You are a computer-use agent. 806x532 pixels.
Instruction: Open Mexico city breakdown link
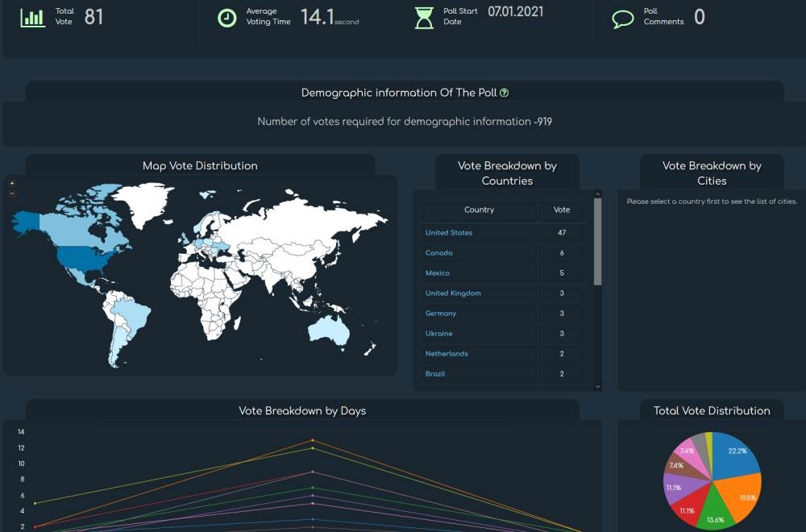point(438,273)
